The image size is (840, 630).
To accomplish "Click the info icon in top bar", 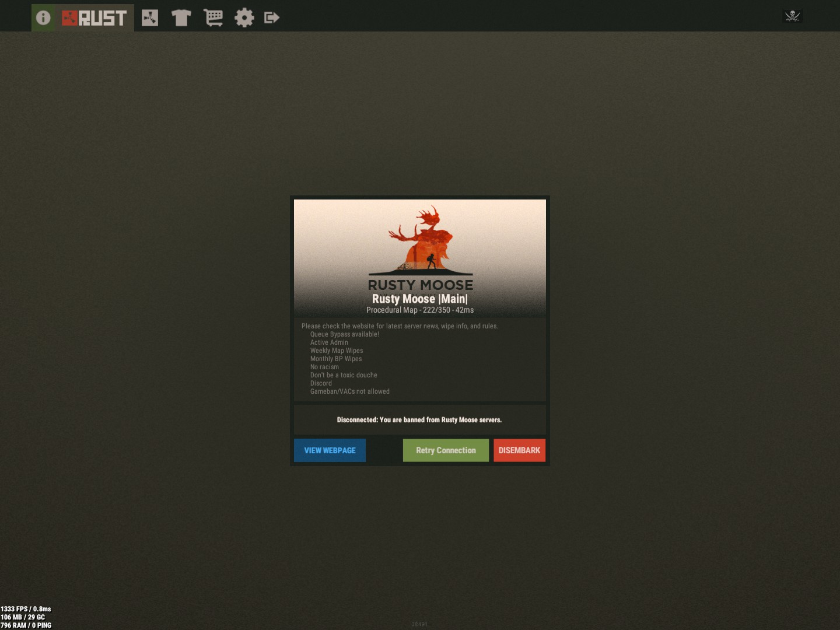I will [43, 17].
